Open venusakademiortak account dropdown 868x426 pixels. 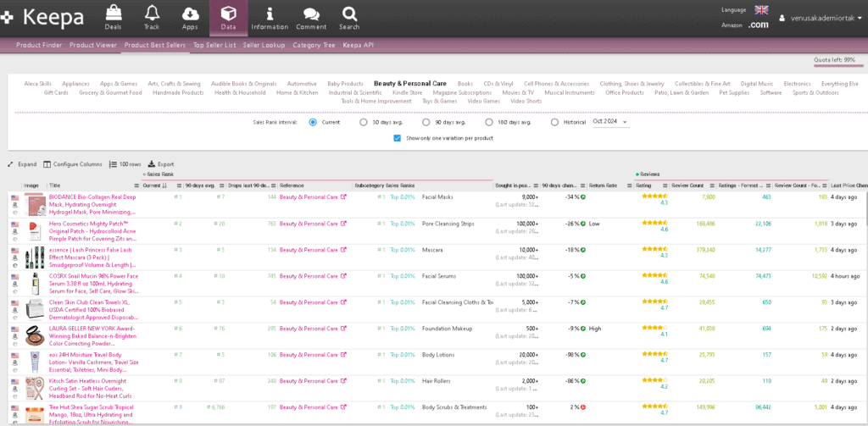tap(822, 18)
